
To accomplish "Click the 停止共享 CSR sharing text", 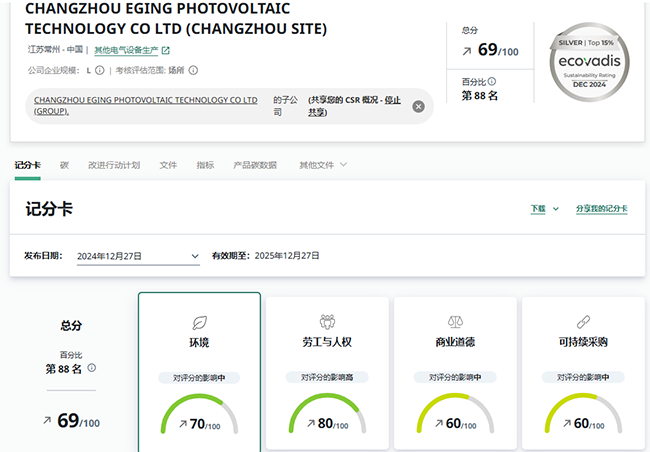I will (354, 106).
